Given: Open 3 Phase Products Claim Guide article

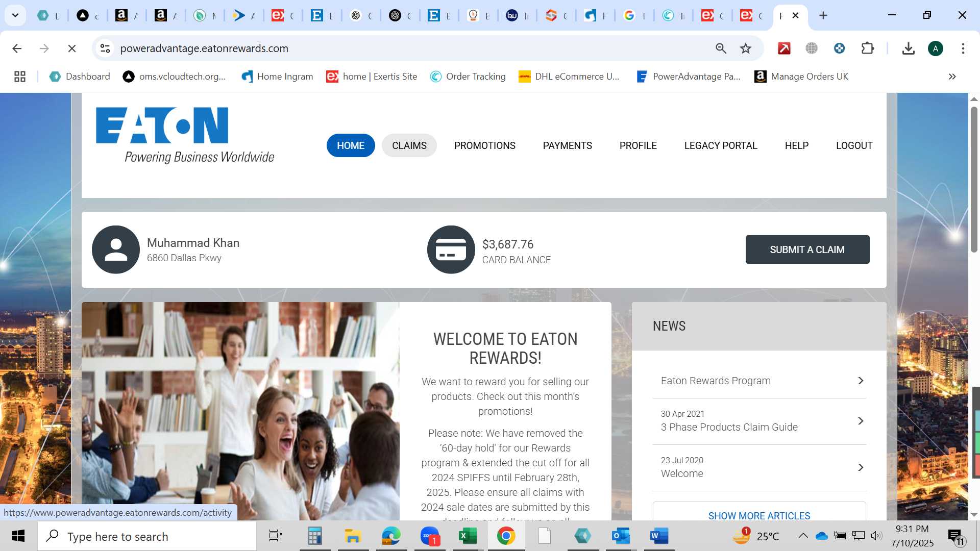Looking at the screenshot, I should (759, 421).
